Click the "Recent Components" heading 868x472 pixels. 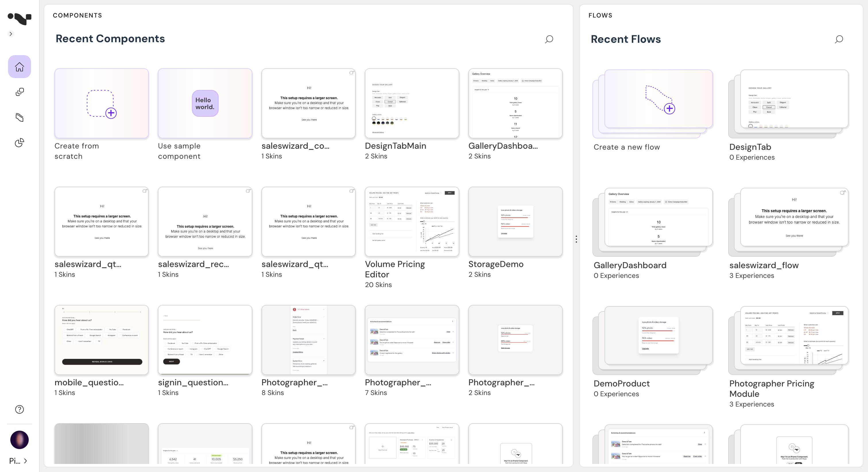coord(110,39)
